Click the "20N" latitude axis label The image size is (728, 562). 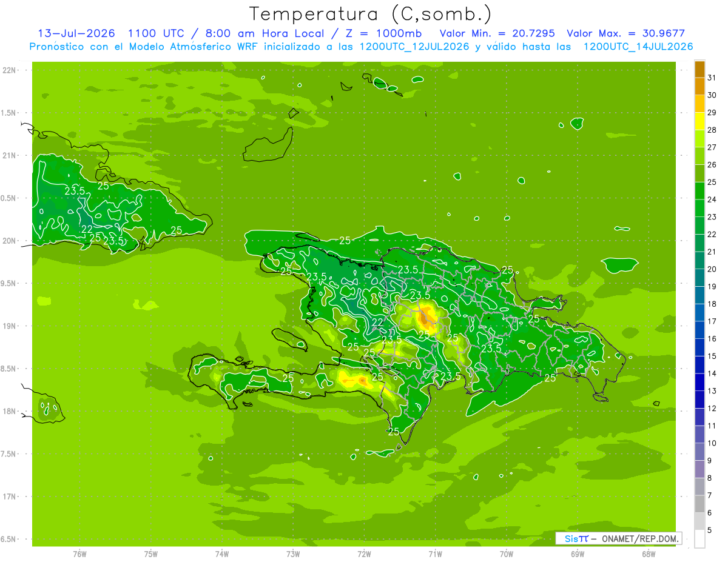(x=10, y=241)
